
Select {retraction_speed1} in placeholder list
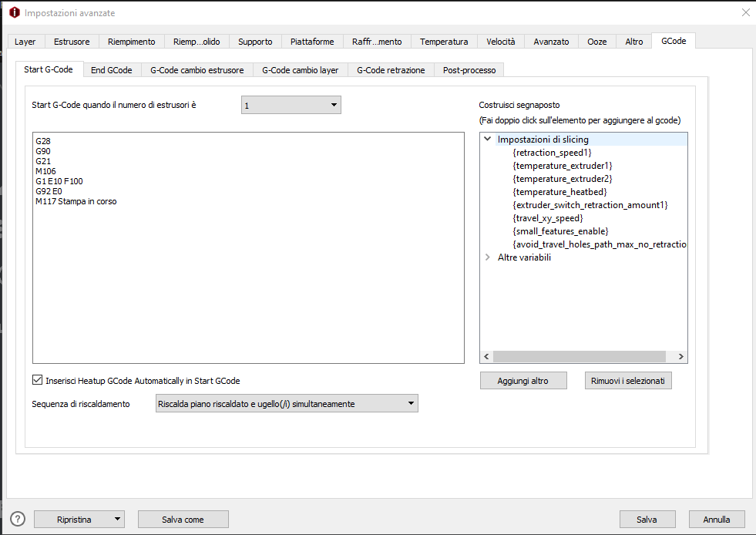[552, 153]
